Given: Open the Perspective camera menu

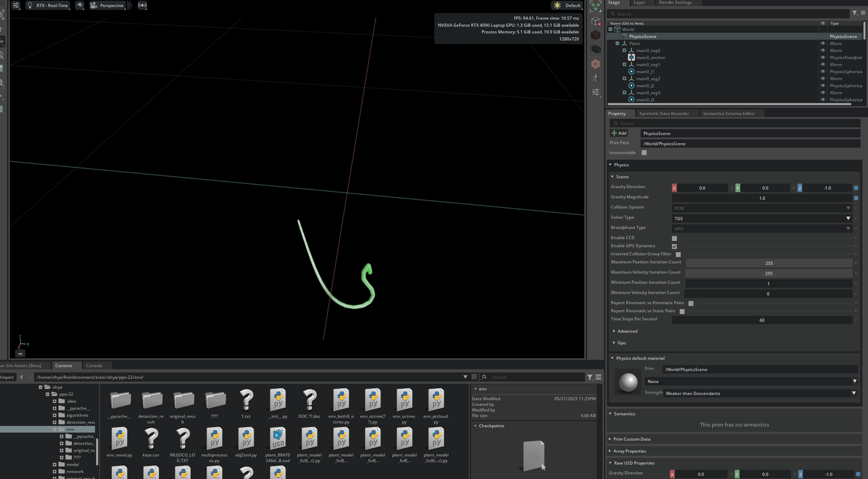Looking at the screenshot, I should 108,5.
